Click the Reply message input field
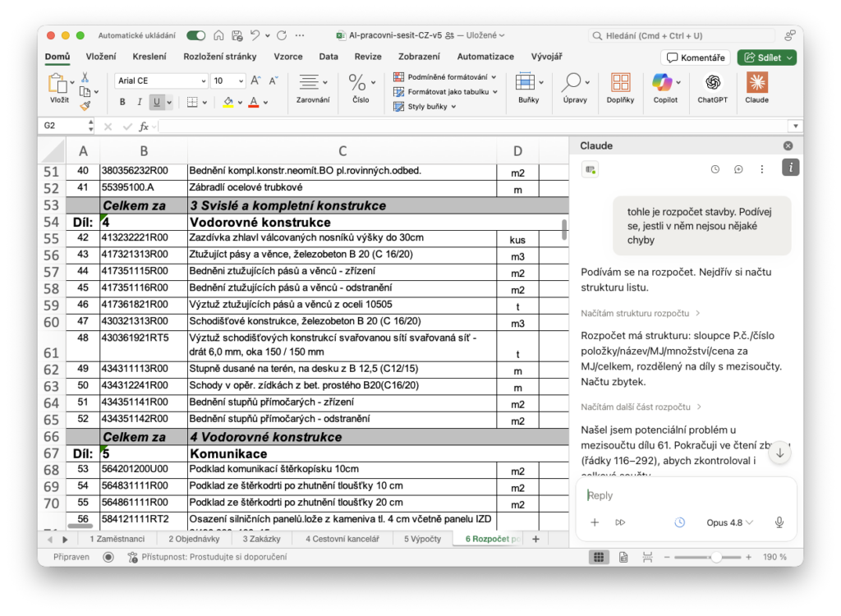This screenshot has width=841, height=616. 686,495
